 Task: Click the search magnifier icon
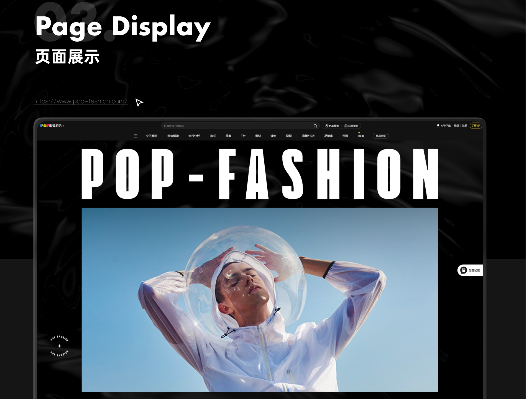315,126
